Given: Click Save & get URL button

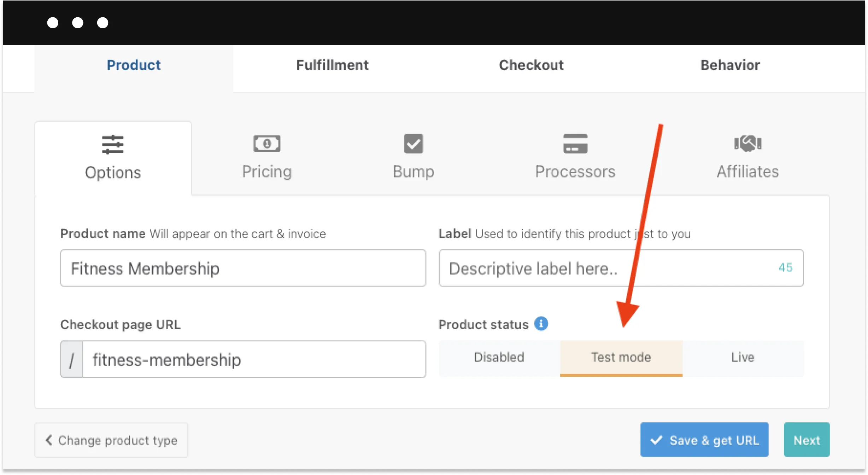Looking at the screenshot, I should tap(704, 440).
